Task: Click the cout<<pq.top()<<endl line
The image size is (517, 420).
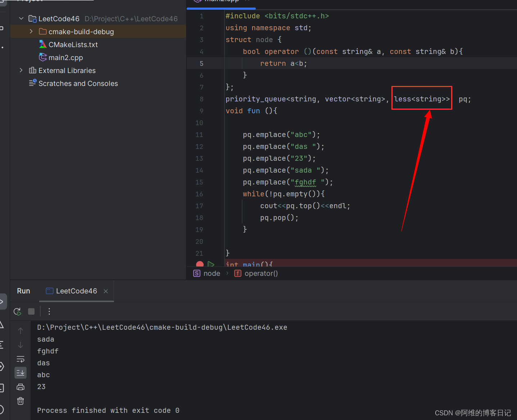Action: 305,206
